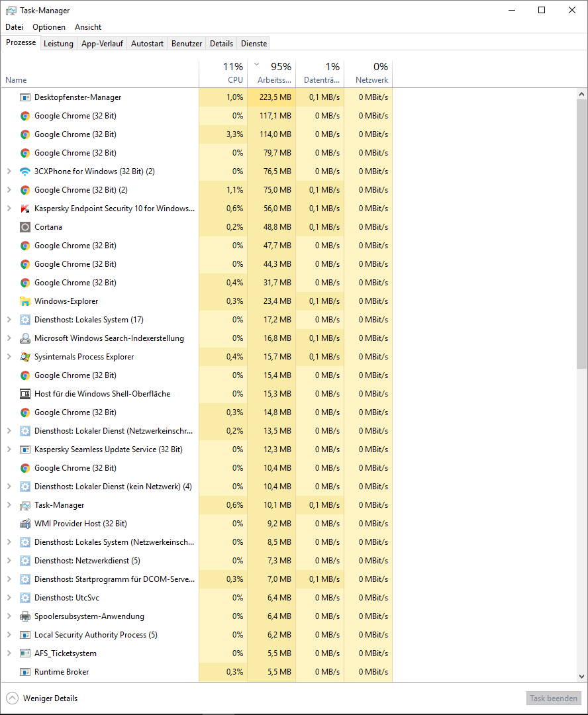This screenshot has width=588, height=715.
Task: Click the scrollbar up arrow
Action: click(581, 95)
